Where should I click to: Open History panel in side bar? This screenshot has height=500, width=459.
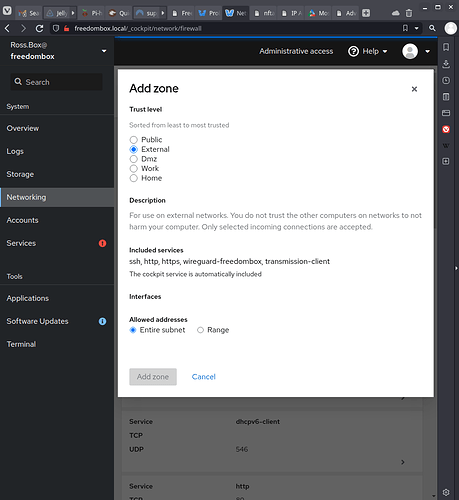coord(446,80)
